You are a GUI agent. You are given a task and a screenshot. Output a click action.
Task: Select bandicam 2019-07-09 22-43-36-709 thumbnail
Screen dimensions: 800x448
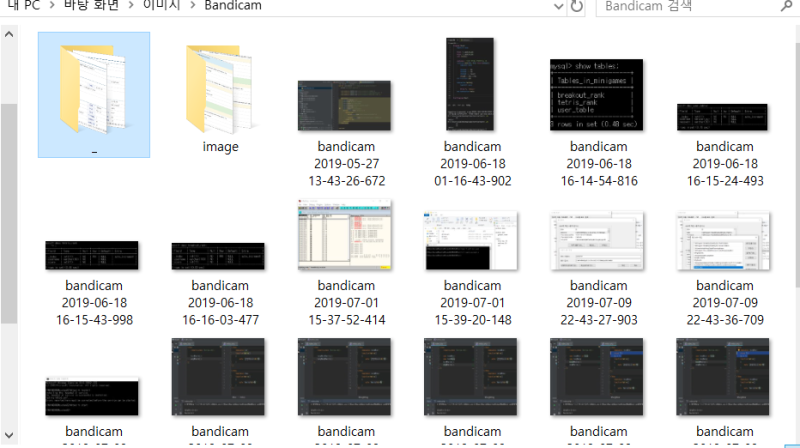[x=722, y=241]
